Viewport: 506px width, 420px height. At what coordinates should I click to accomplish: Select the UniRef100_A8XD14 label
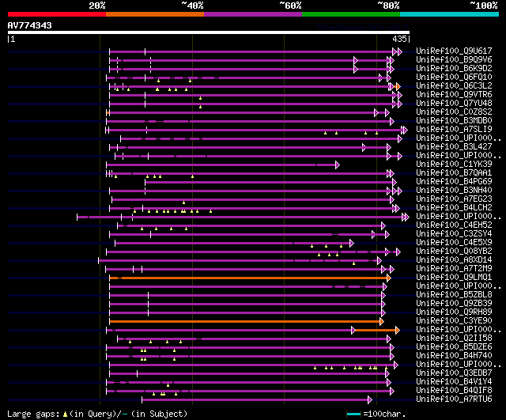pyautogui.click(x=454, y=260)
